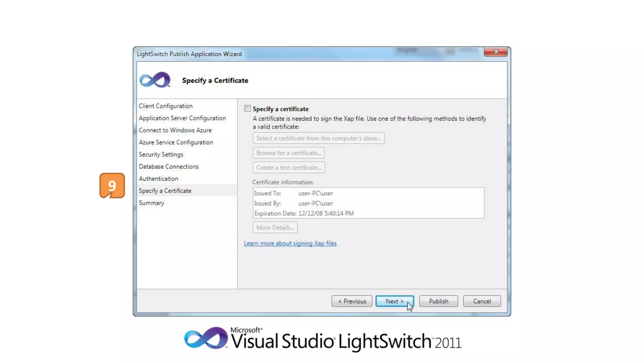Click Create a test certificate button
The width and height of the screenshot is (644, 363).
(289, 168)
